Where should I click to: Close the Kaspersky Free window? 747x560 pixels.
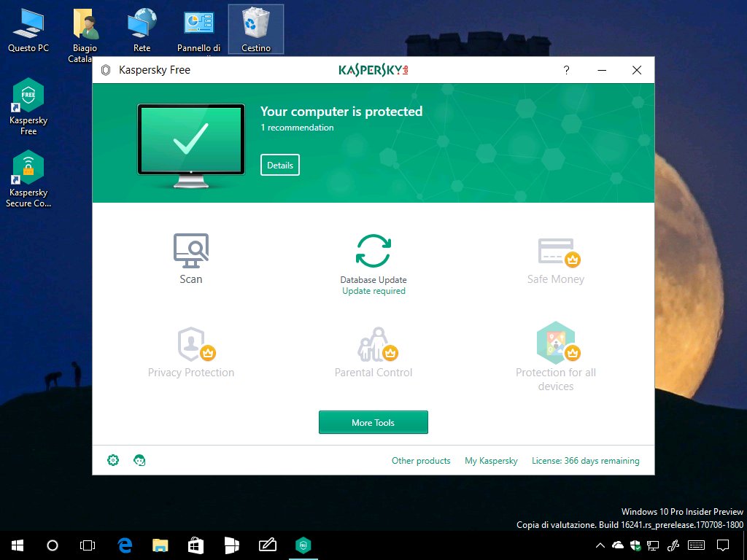[x=637, y=70]
